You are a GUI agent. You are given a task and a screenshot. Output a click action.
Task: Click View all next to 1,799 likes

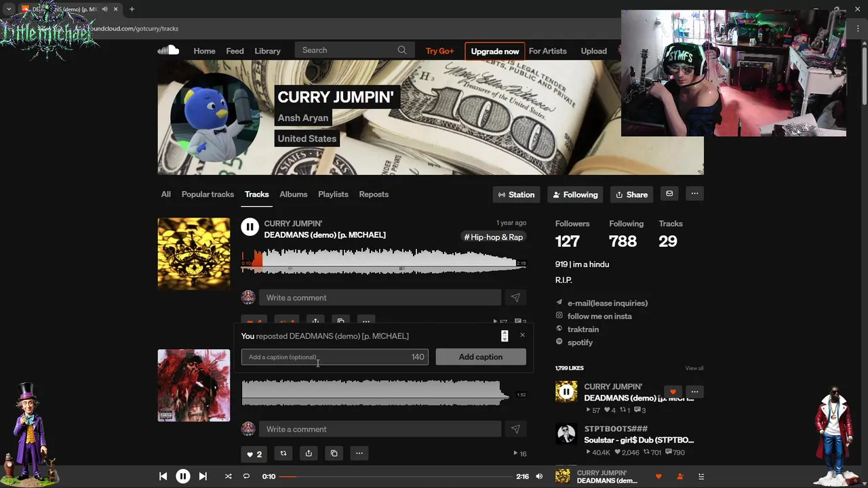694,368
